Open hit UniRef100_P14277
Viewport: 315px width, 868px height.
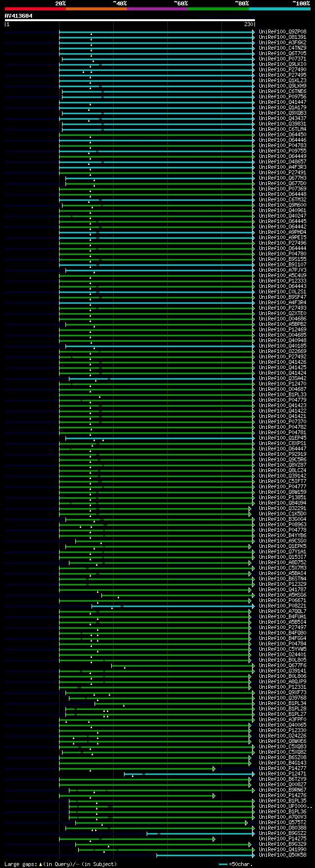pyautogui.click(x=283, y=769)
